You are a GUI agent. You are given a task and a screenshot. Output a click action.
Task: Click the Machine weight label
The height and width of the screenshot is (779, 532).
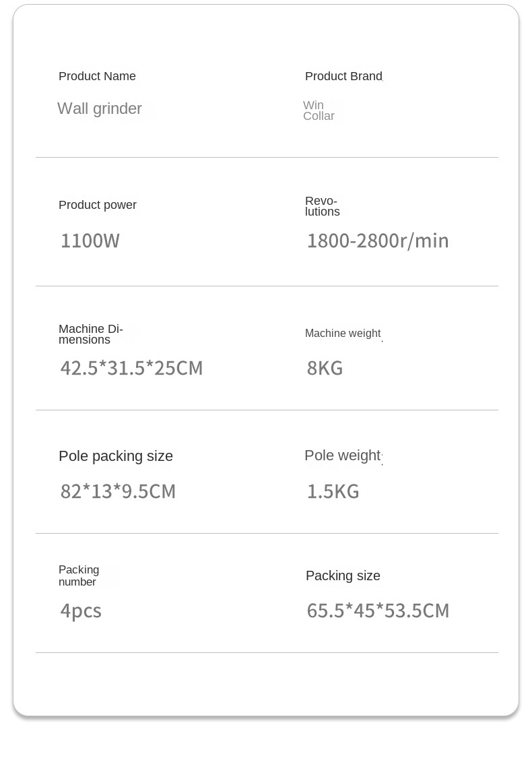(343, 334)
